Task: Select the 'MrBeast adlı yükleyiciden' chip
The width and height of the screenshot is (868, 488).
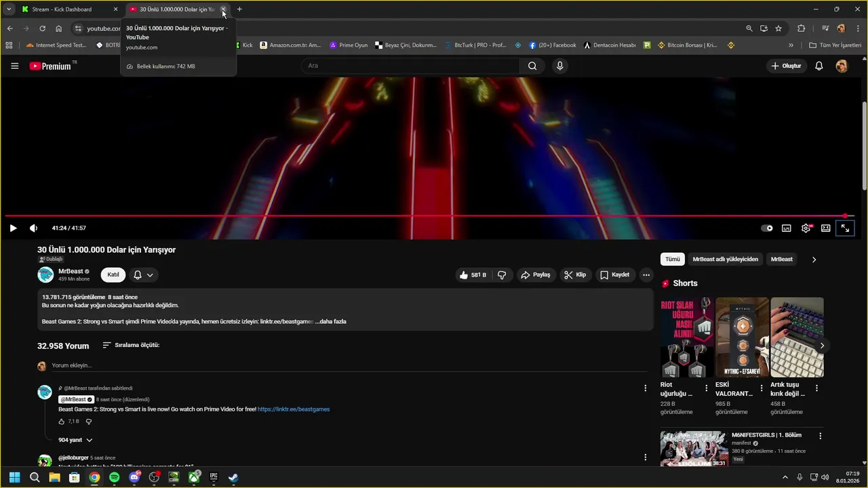Action: point(725,259)
